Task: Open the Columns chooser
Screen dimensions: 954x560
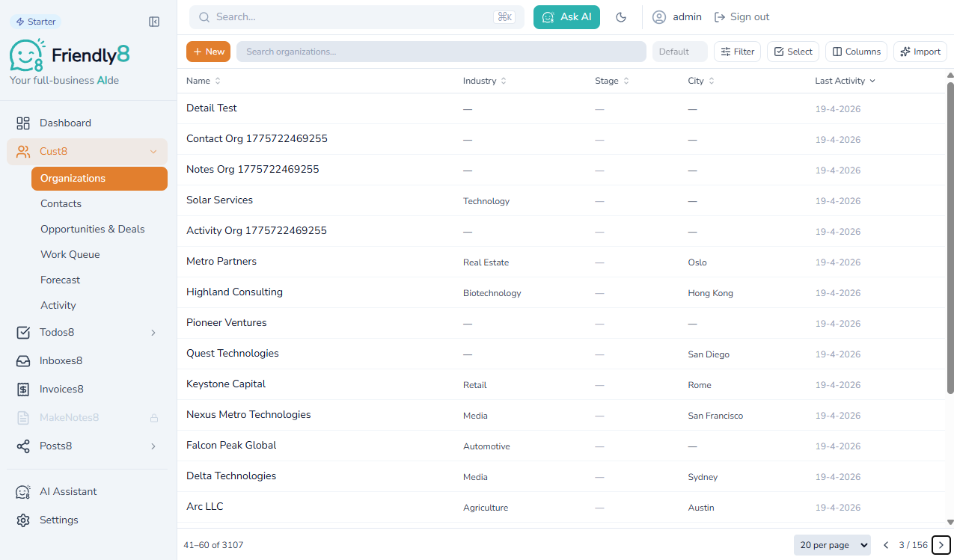Action: 857,52
